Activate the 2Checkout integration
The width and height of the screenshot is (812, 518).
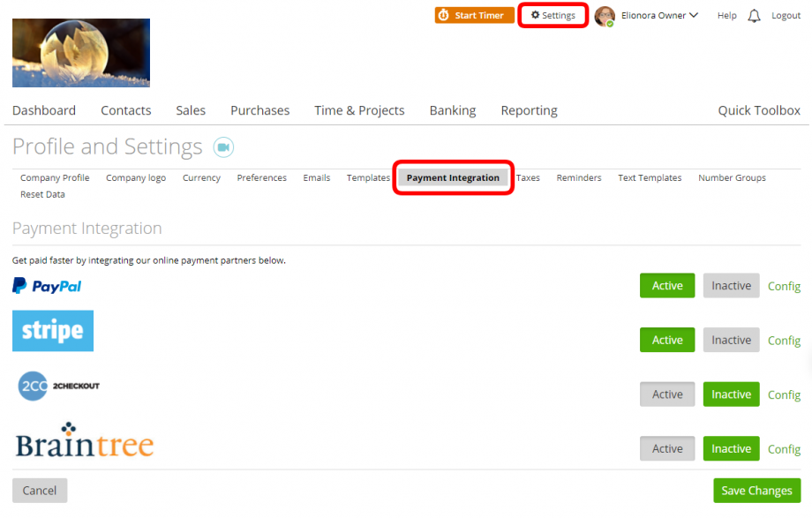pyautogui.click(x=666, y=394)
